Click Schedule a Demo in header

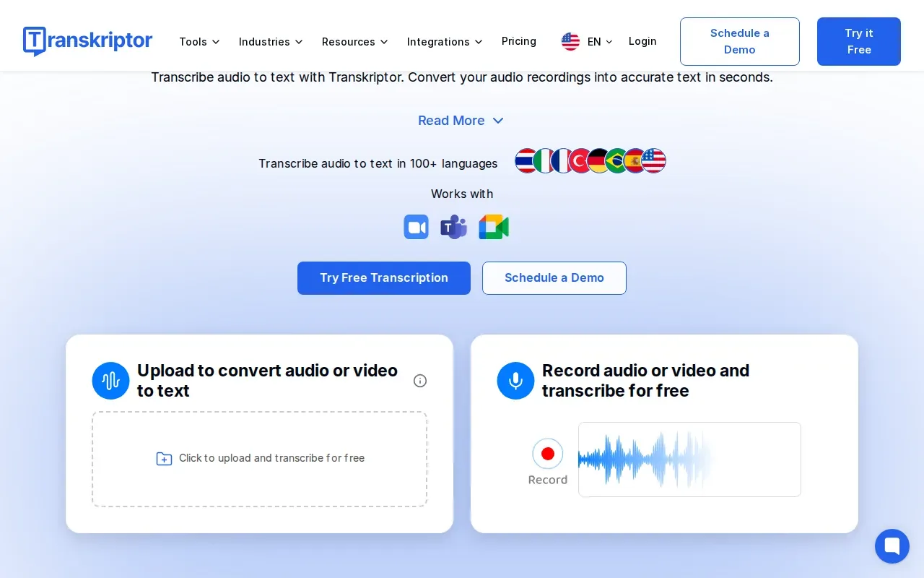coord(740,41)
